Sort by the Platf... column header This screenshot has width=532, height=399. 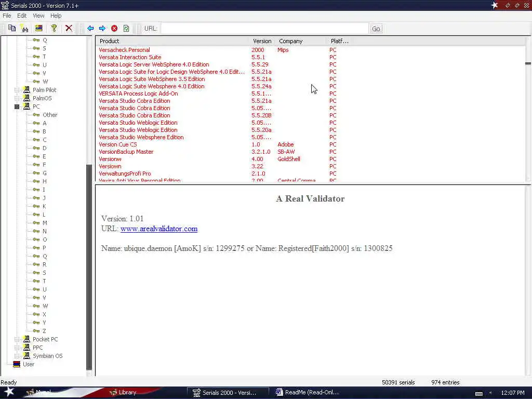point(340,41)
